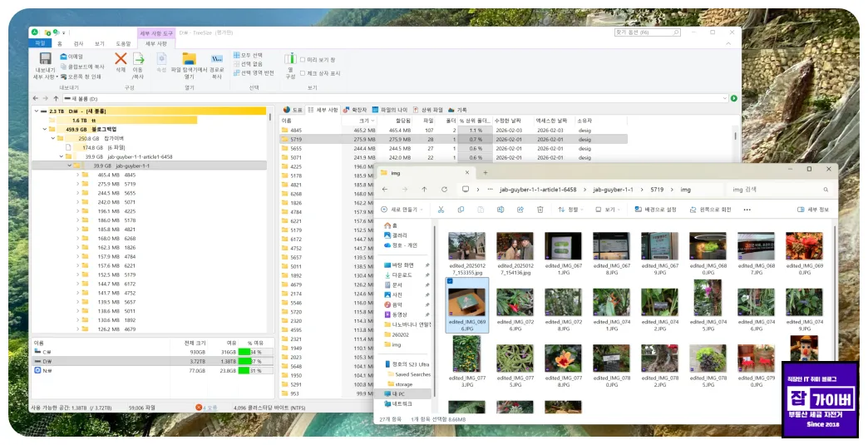Click the search magnifier in TreeSize search box

pyautogui.click(x=676, y=32)
